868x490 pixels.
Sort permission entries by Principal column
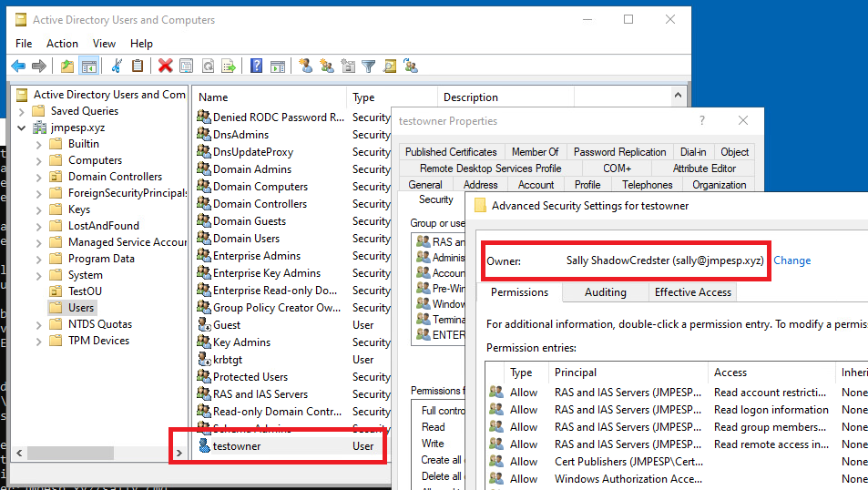[628, 373]
